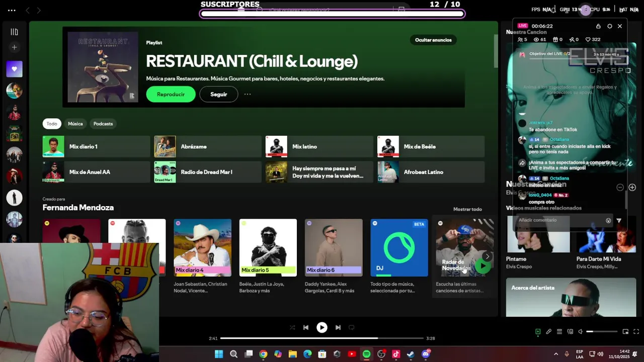Open Liked Songs heart tile
Image resolution: width=644 pixels, height=362 pixels.
coord(14,69)
